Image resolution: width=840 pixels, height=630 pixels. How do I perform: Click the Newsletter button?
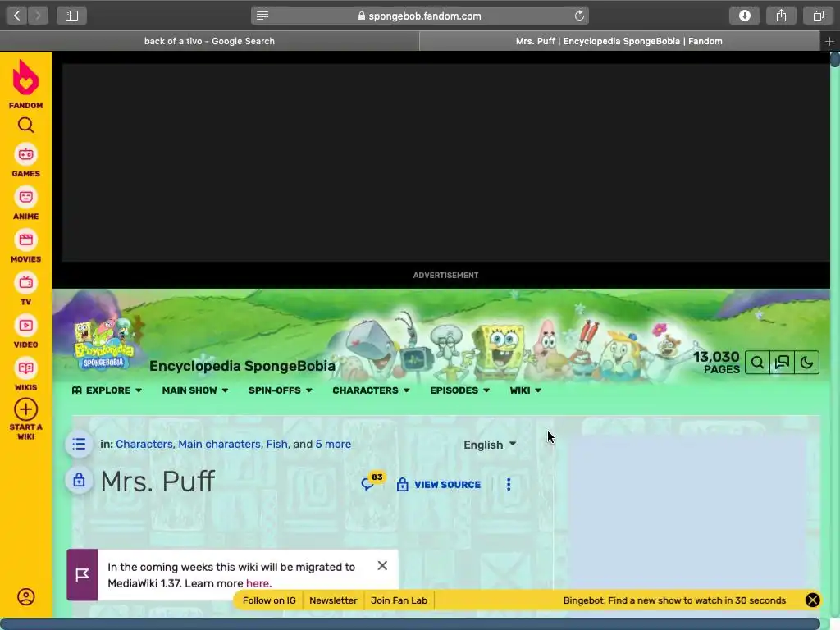[333, 600]
